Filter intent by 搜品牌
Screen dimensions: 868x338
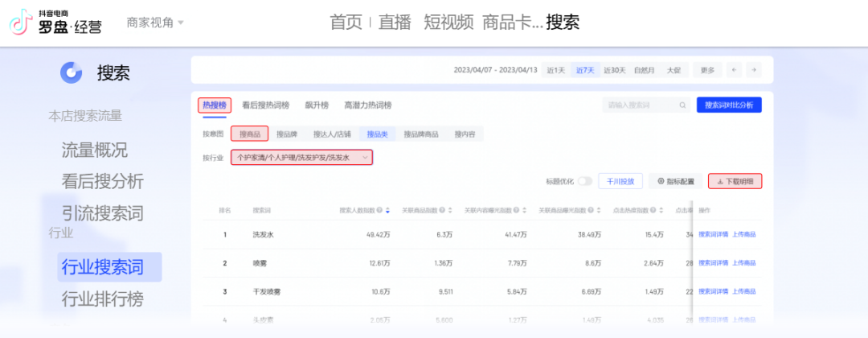(287, 134)
